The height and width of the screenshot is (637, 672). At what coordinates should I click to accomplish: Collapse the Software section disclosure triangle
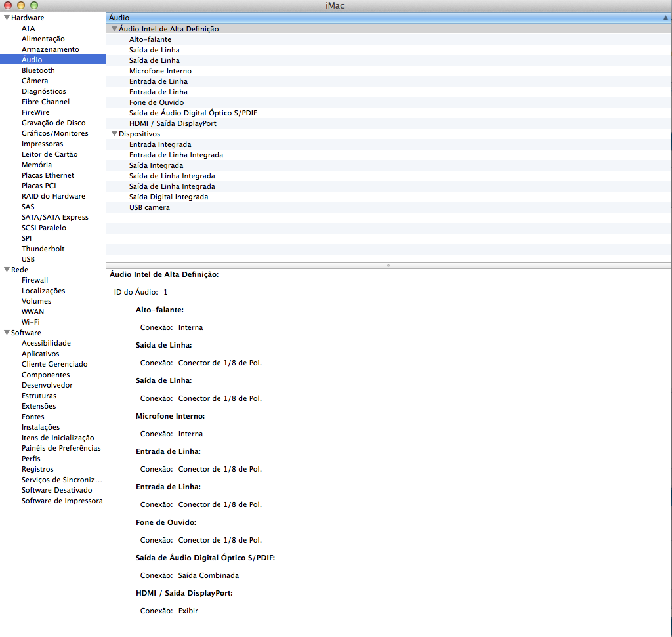pos(7,333)
